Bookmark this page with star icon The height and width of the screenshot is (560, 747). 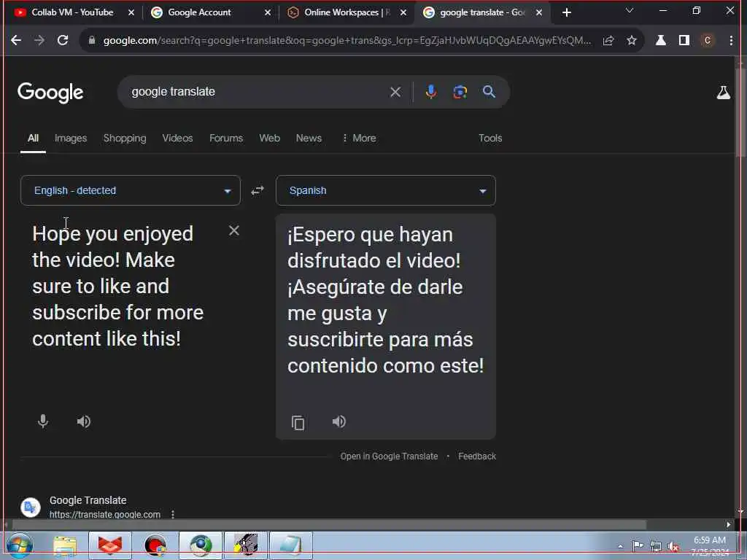coord(632,41)
